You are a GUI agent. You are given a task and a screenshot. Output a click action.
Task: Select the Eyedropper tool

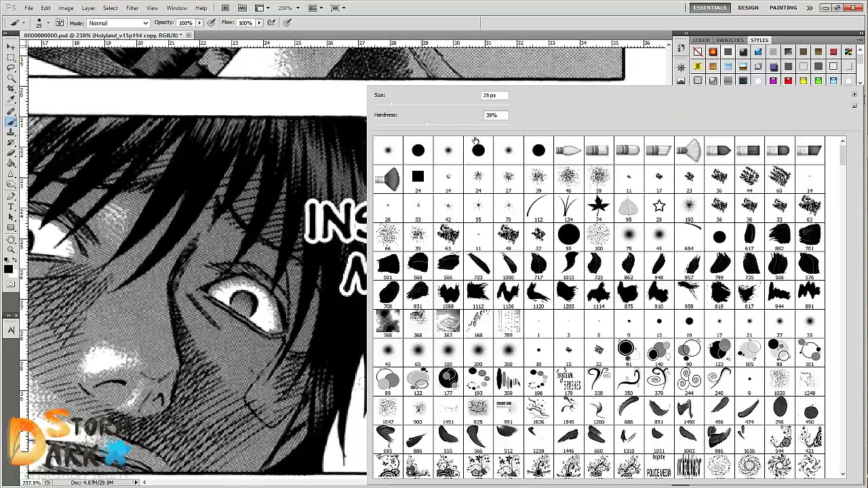click(11, 100)
